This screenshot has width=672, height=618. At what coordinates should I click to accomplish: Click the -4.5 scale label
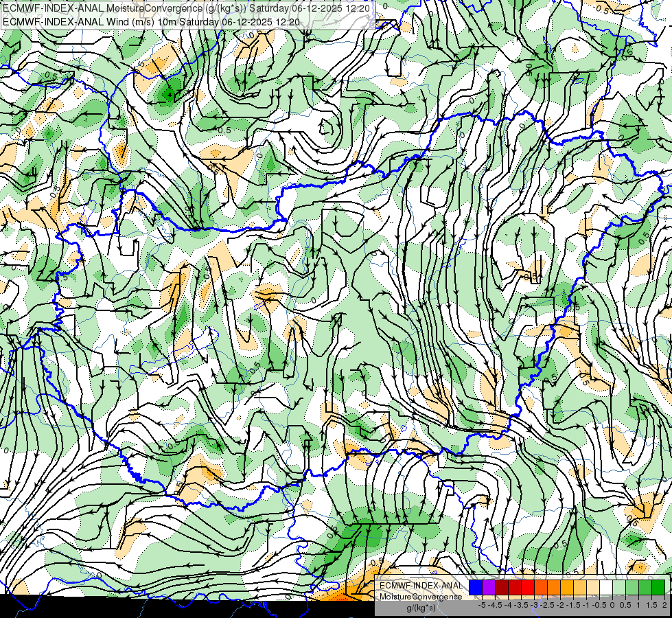tap(495, 605)
